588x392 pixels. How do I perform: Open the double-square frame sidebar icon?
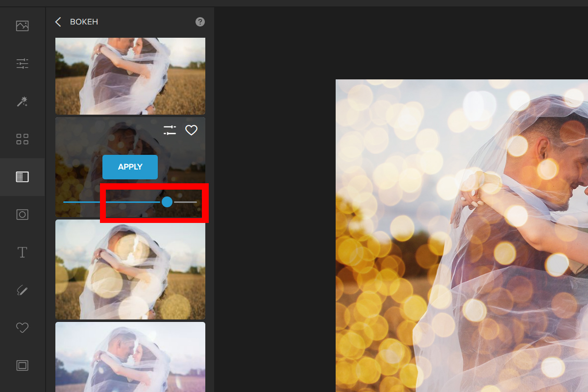pyautogui.click(x=22, y=366)
